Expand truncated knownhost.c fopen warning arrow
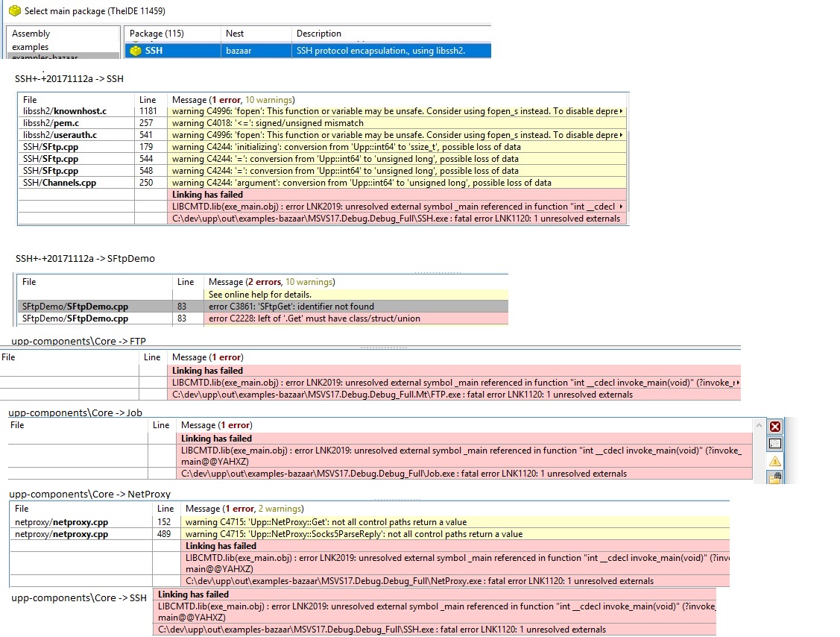Viewport: 840px width, 637px height. click(621, 111)
